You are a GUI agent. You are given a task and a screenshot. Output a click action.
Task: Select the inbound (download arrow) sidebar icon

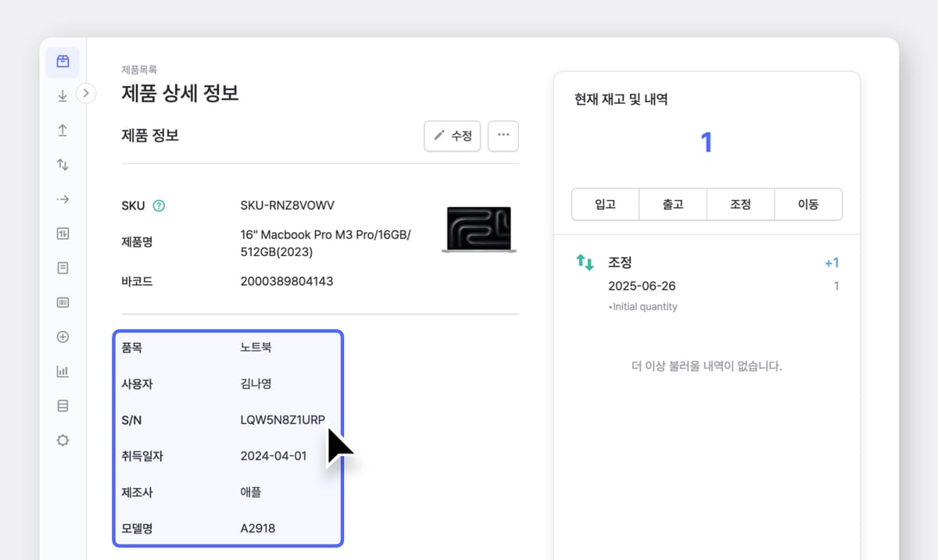pyautogui.click(x=63, y=95)
